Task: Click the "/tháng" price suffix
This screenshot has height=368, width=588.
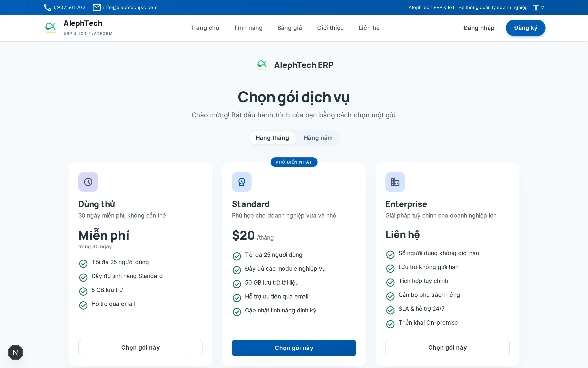Action: coord(265,238)
